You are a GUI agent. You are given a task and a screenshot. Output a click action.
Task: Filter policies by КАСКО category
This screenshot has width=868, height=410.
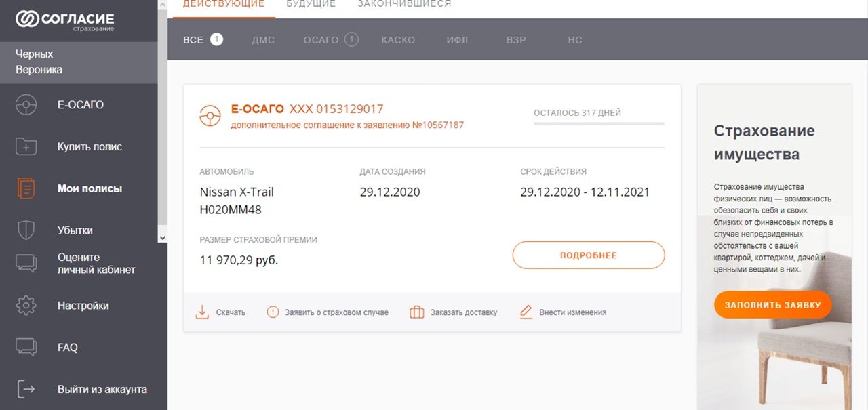[x=398, y=40]
